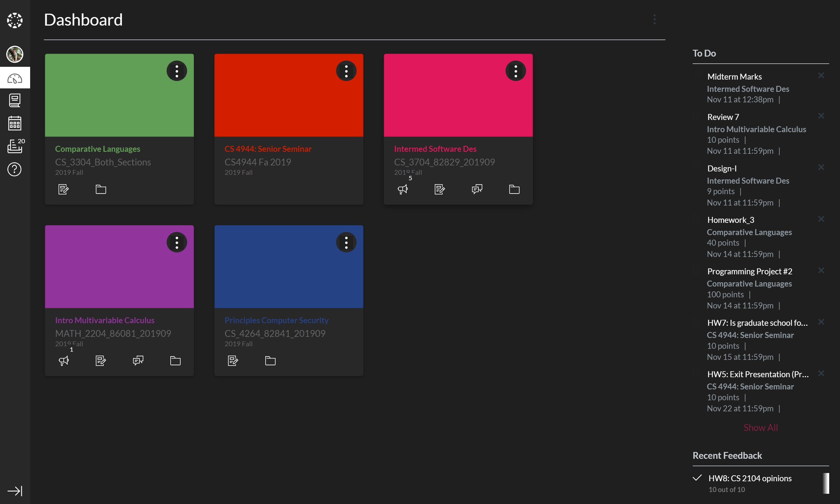Dismiss Midterm Marks to-do item
The height and width of the screenshot is (504, 840).
[x=821, y=75]
